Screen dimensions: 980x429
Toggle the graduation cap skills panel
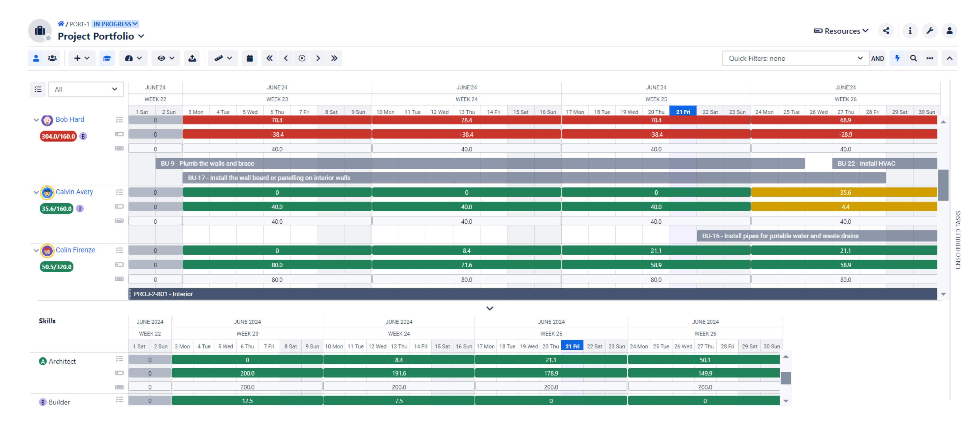[x=107, y=58]
